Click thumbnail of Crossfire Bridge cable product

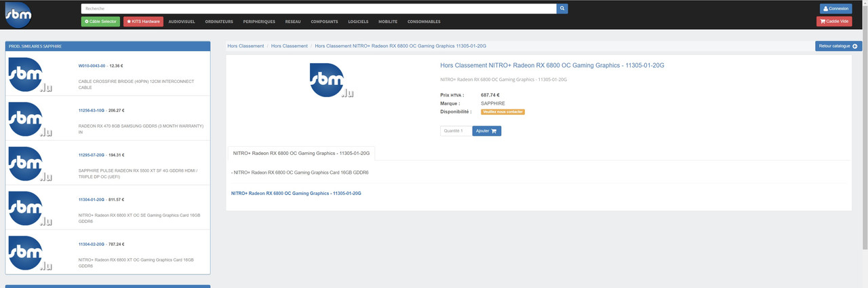30,75
